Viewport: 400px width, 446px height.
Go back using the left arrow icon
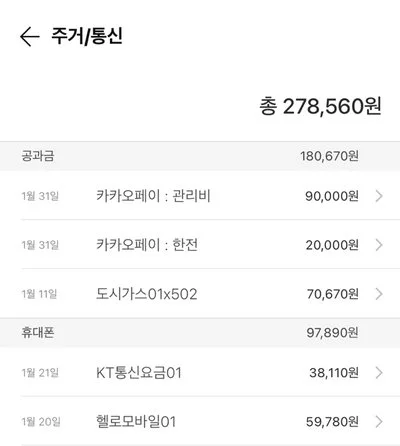pos(30,36)
